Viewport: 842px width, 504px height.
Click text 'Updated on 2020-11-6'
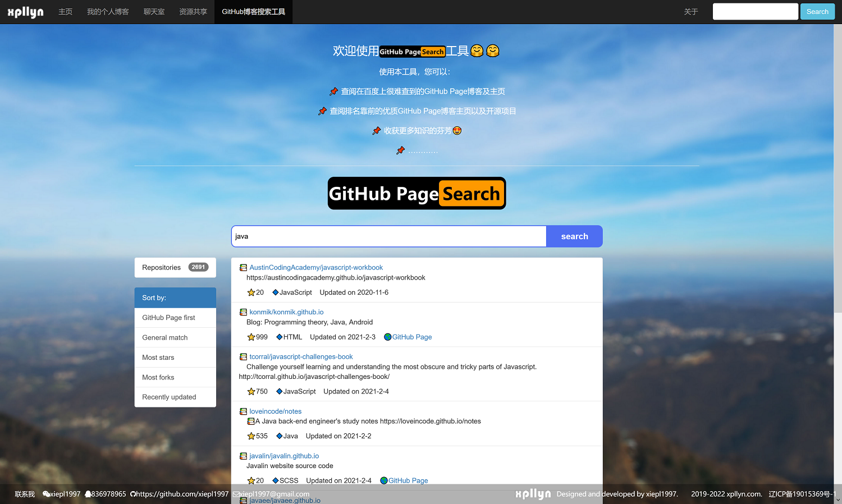(354, 292)
